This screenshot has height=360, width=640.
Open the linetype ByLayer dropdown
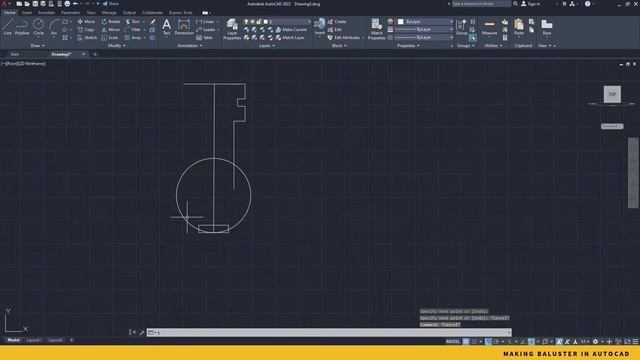click(424, 37)
